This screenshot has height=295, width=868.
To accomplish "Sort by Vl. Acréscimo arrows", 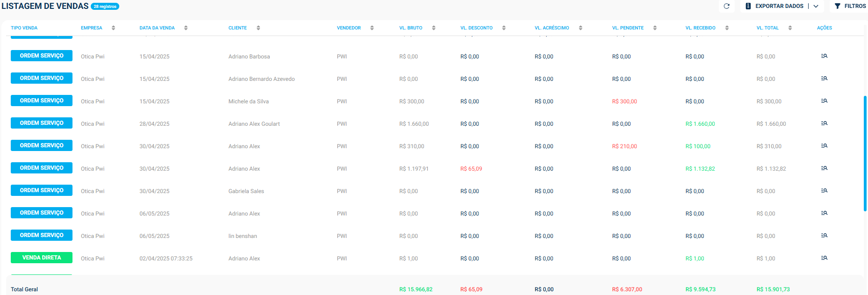I will (x=580, y=28).
